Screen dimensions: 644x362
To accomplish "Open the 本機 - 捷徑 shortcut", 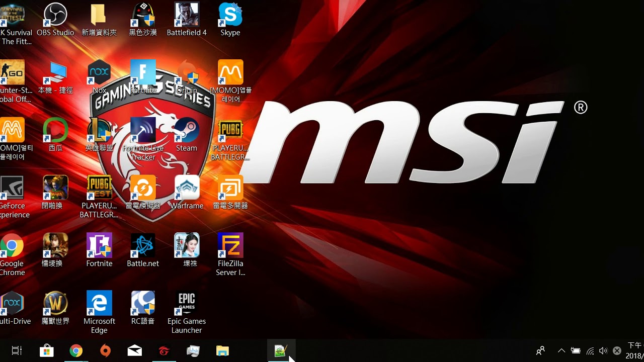I will click(55, 77).
